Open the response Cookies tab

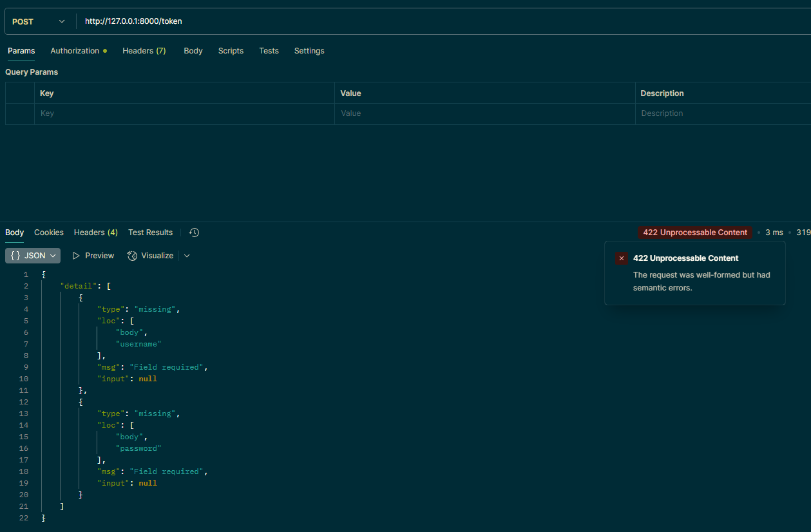pyautogui.click(x=49, y=233)
